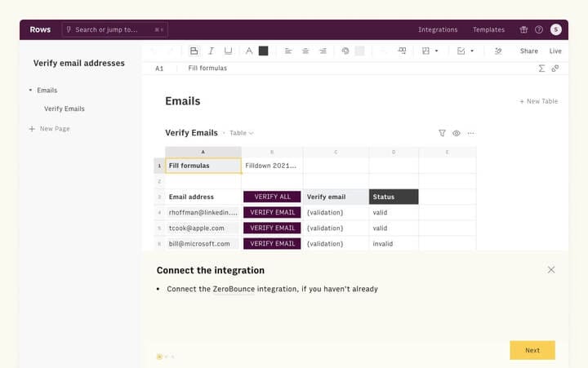The height and width of the screenshot is (368, 588).
Task: Select the Verify email header cell
Action: (336, 197)
